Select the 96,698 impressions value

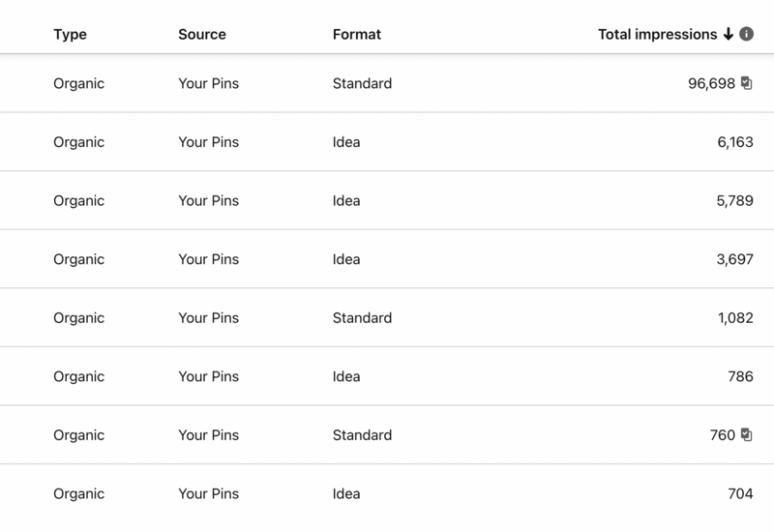click(x=711, y=83)
